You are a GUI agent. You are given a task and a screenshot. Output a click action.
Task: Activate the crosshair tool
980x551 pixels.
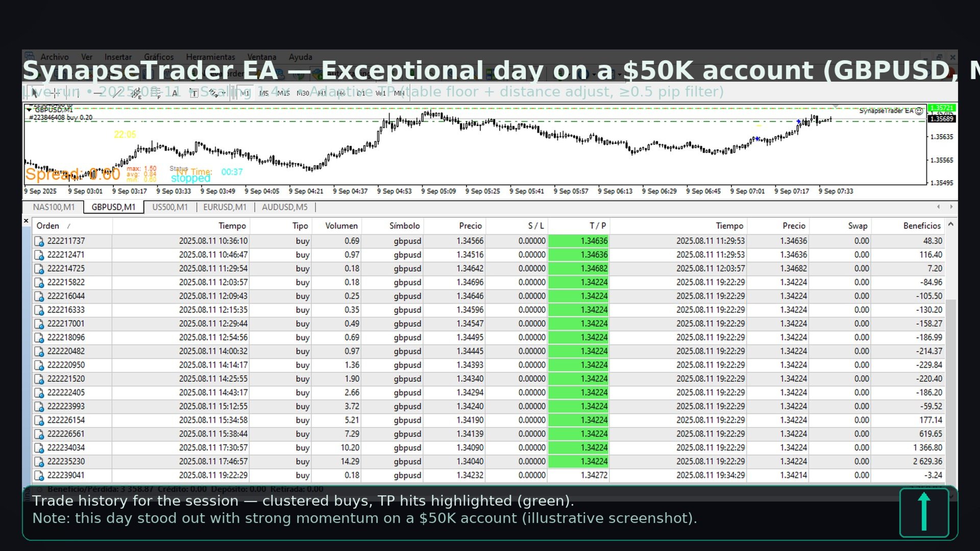pos(55,93)
